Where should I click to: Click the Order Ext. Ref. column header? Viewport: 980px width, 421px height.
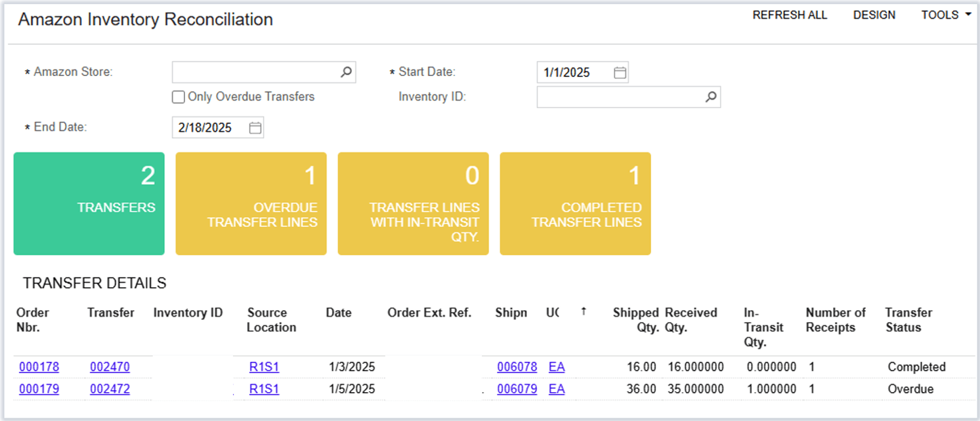[429, 313]
